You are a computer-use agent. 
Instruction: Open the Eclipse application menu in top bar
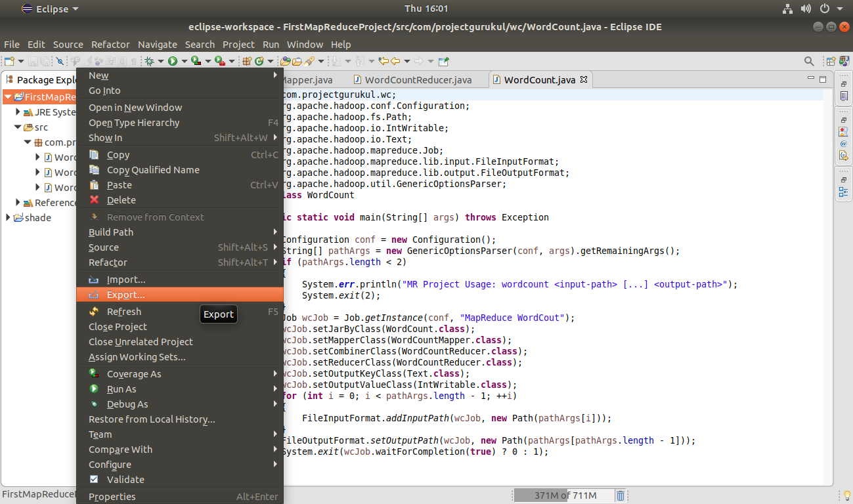pos(50,9)
